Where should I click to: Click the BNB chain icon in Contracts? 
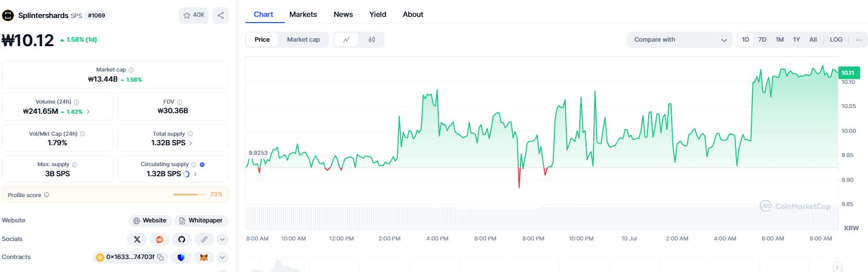click(x=100, y=257)
